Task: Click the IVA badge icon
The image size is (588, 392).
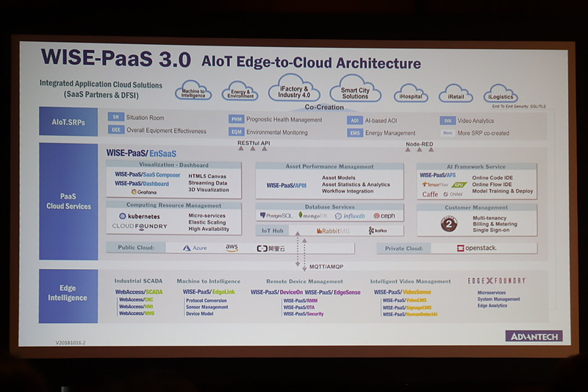Action: point(448,121)
